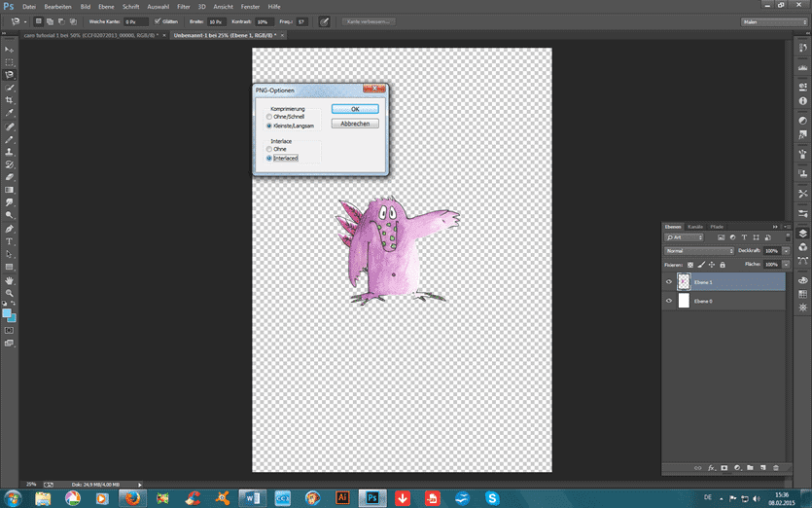The width and height of the screenshot is (812, 508).
Task: Select the Hand tool
Action: pos(9,280)
